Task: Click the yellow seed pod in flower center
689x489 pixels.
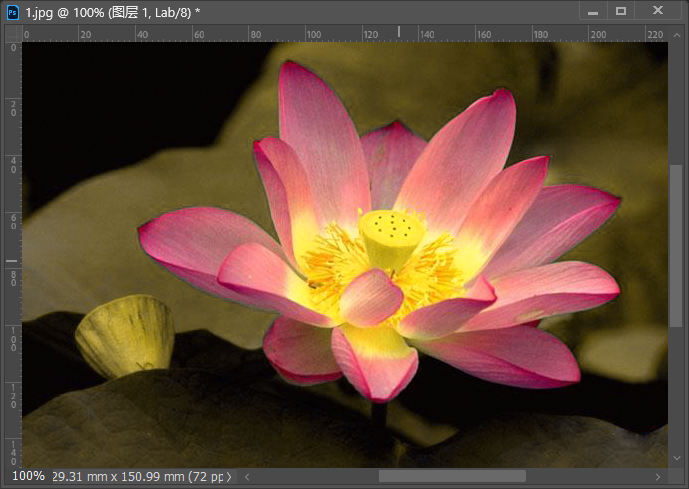Action: pyautogui.click(x=392, y=236)
